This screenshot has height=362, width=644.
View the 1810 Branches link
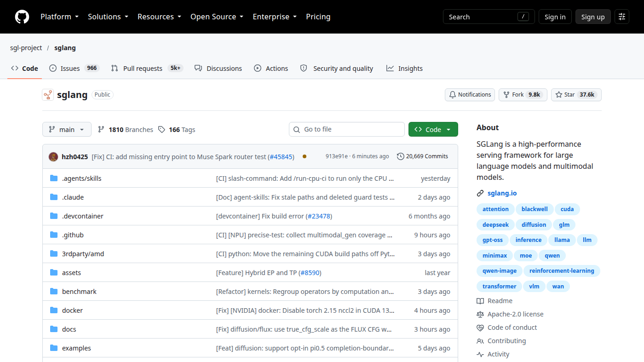(x=126, y=130)
